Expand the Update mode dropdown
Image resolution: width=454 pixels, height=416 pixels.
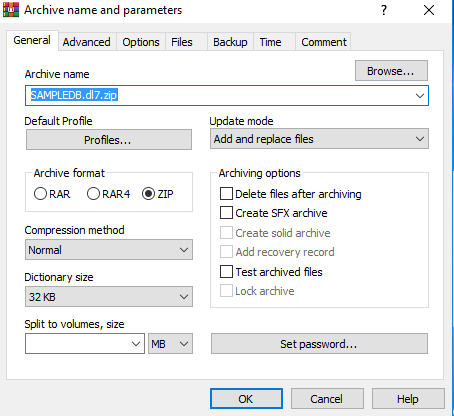[319, 139]
